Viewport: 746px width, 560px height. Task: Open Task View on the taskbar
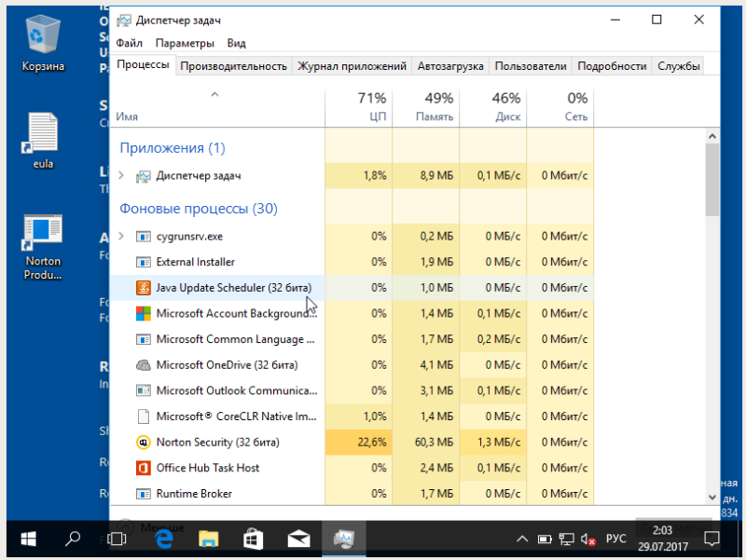tap(117, 539)
